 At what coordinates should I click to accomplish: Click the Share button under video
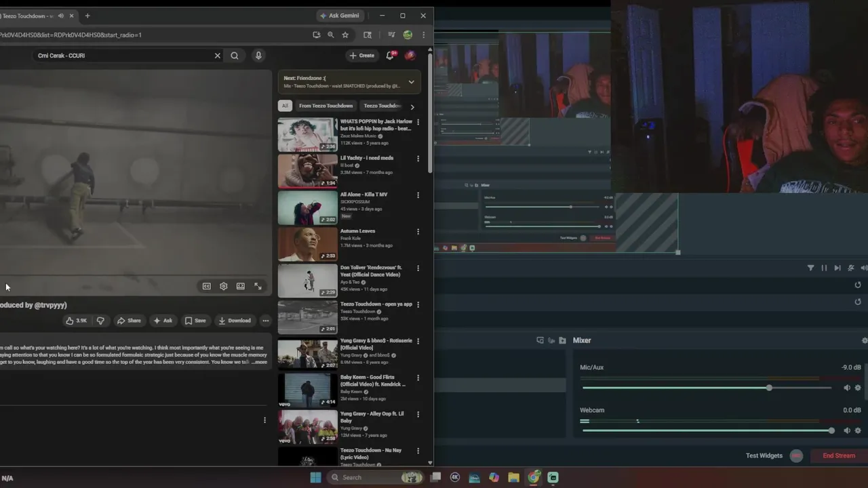point(129,321)
